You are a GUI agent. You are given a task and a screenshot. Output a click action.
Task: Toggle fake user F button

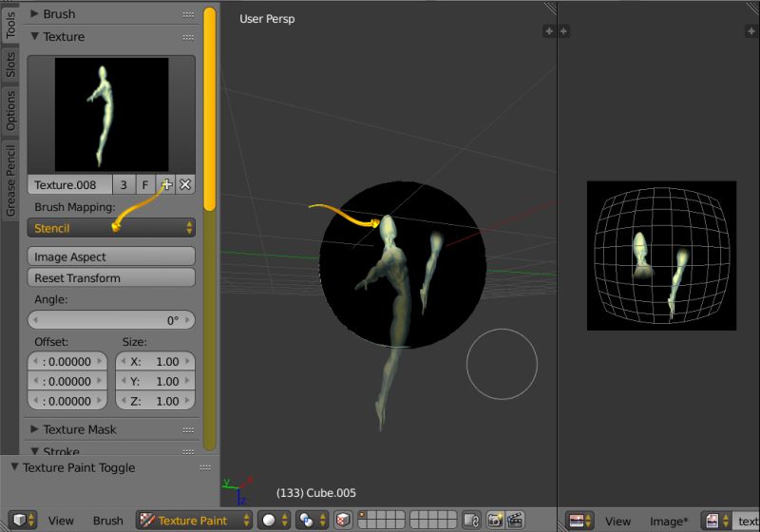[145, 184]
